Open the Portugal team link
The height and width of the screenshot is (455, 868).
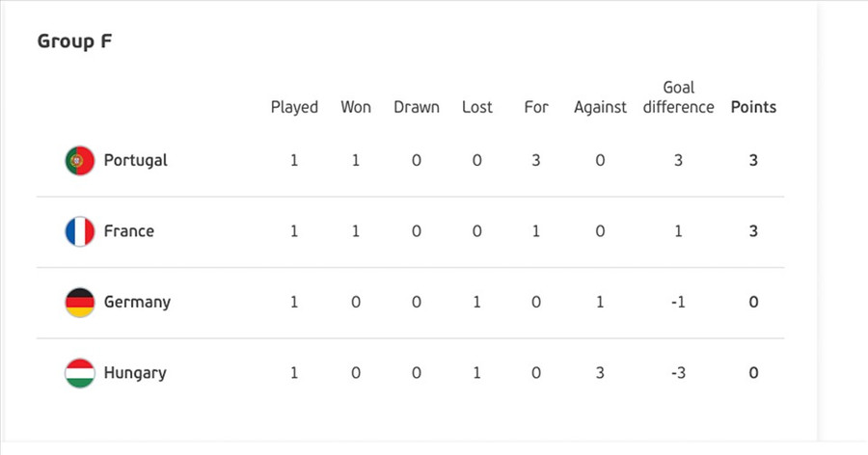[135, 160]
